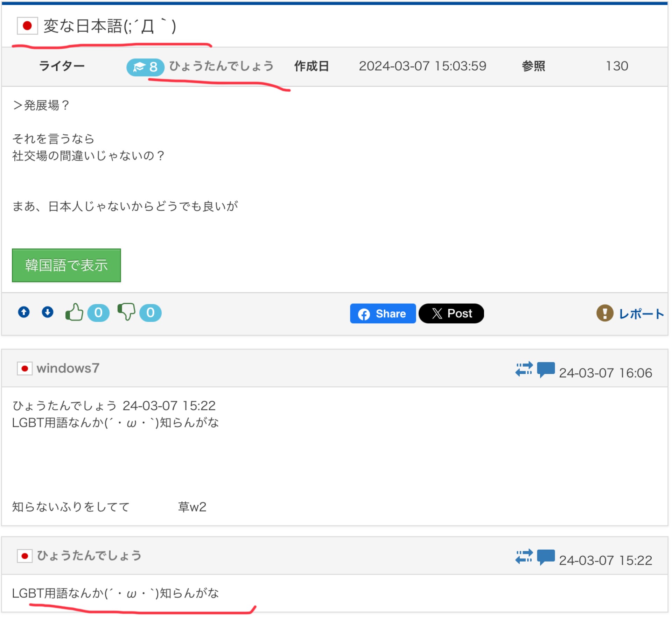Click the like count bubble showing 0
Screen dimensions: 672x620
coord(98,312)
